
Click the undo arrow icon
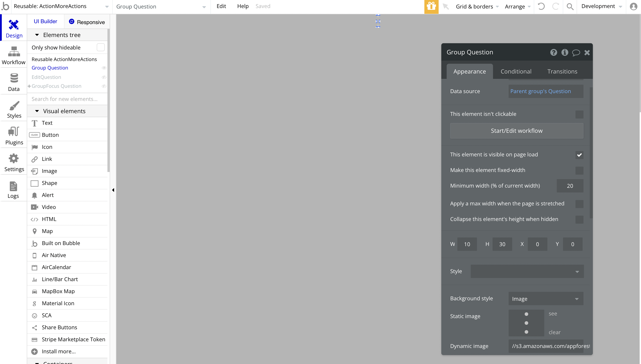pyautogui.click(x=541, y=6)
